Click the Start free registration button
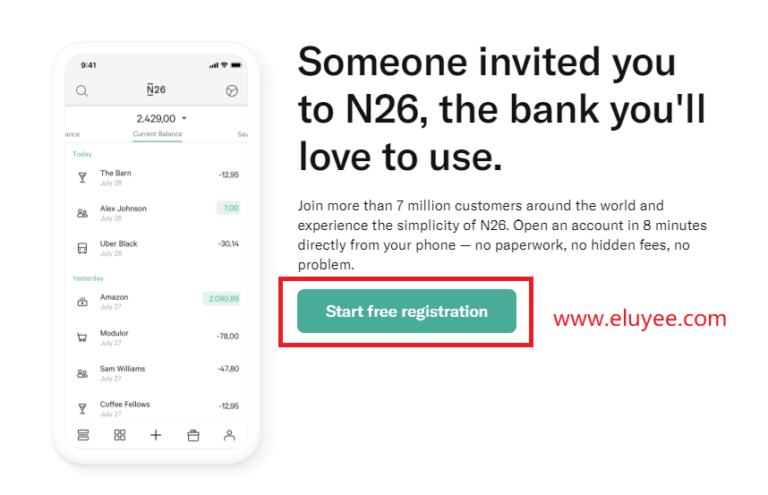Screen dimensions: 768x495 (x=406, y=311)
